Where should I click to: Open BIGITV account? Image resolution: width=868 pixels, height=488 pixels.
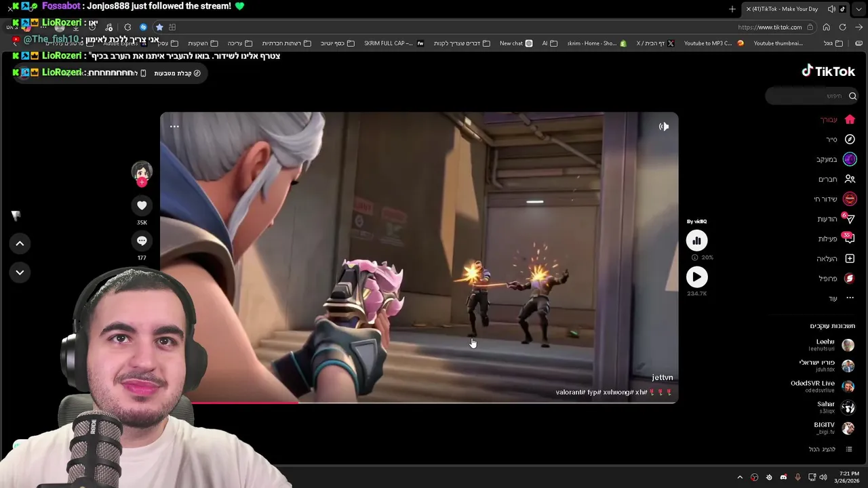coord(834,428)
